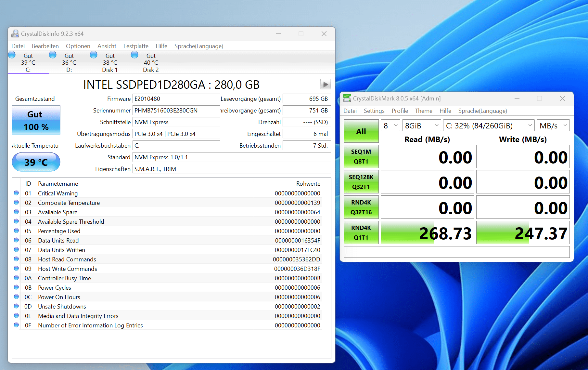Click status dot for Critical Warning row
Screen dimensions: 588x370
click(16, 193)
